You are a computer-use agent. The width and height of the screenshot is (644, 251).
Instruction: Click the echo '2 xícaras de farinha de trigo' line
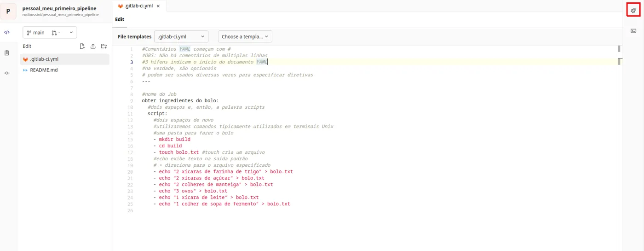(223, 171)
